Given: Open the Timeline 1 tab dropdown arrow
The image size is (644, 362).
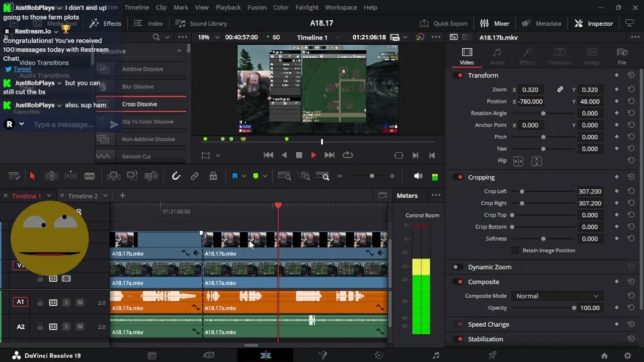Looking at the screenshot, I should point(49,196).
